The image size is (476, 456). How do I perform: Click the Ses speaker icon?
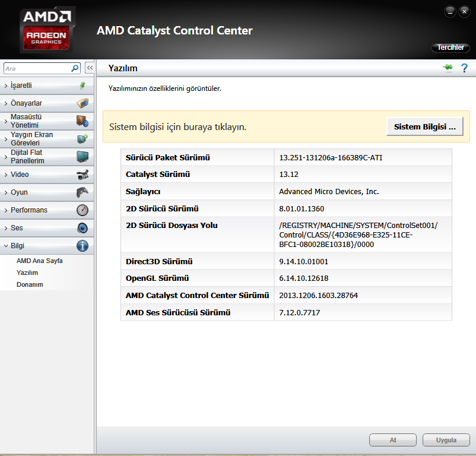click(x=82, y=228)
